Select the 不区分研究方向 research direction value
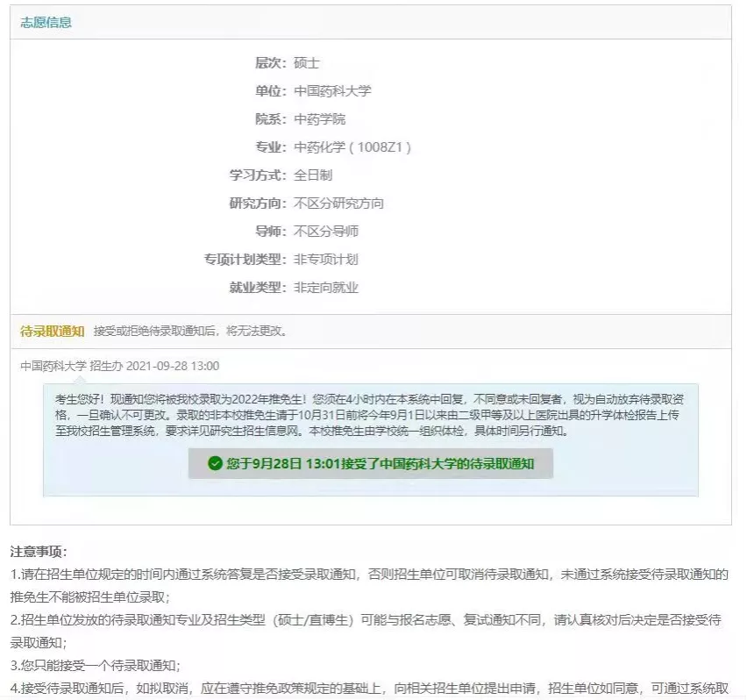This screenshot has width=747, height=700. point(338,203)
